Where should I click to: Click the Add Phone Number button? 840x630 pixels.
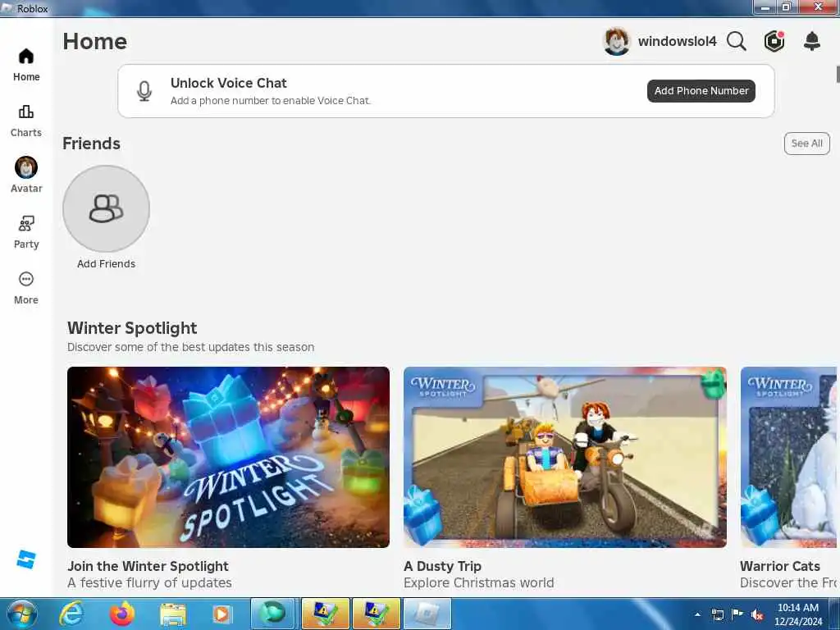pyautogui.click(x=701, y=91)
